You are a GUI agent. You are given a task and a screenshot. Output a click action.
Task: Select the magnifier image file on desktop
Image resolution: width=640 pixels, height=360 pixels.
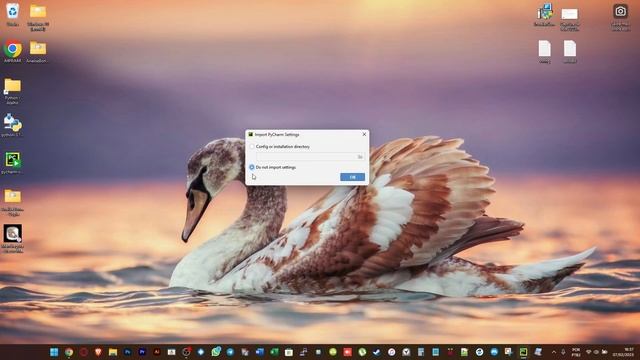tap(13, 238)
